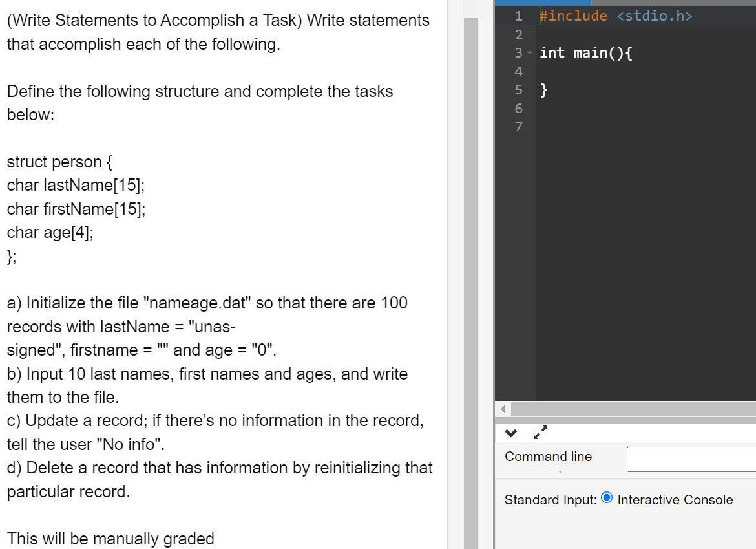Enable the blue radio next to Standard Input
This screenshot has height=549, width=756.
[606, 497]
